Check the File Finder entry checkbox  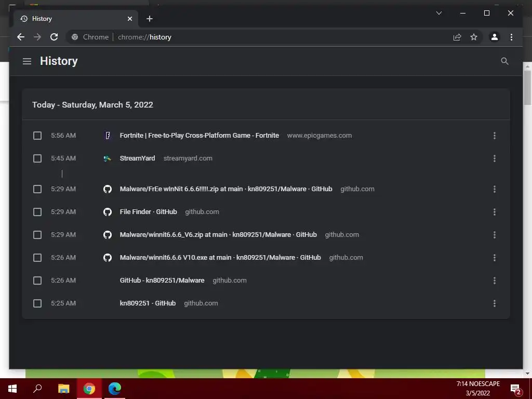(x=37, y=212)
